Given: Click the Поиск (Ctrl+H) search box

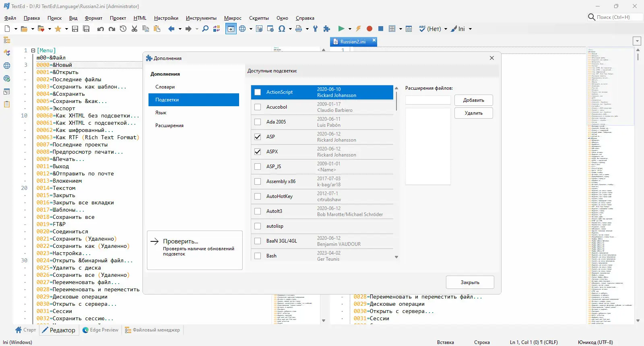Looking at the screenshot, I should (x=615, y=17).
